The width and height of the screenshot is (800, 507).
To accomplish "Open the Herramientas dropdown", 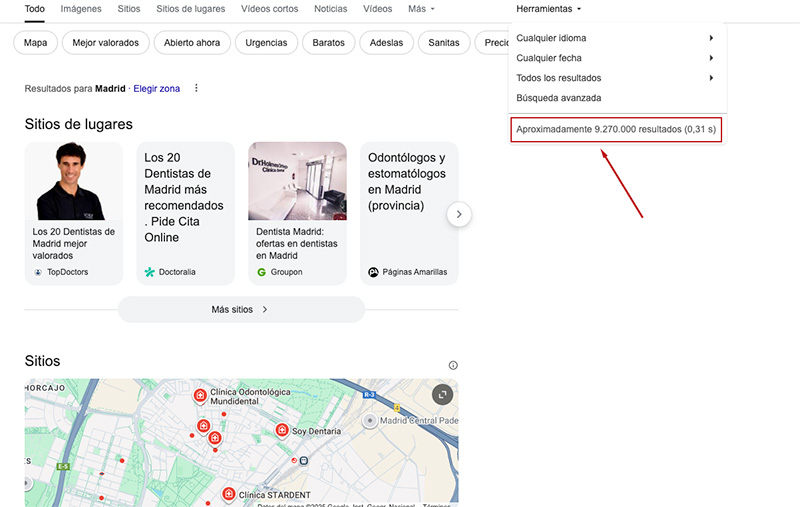I will click(549, 9).
